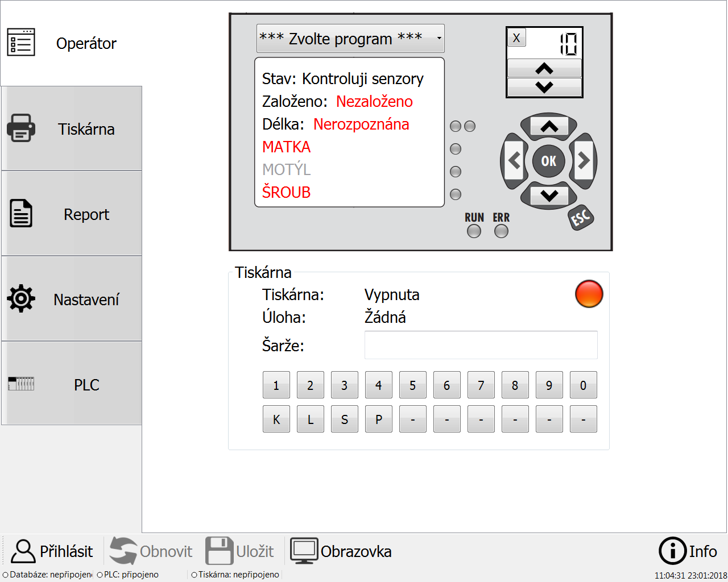Click the Vypnuta printer state text

[x=392, y=295]
